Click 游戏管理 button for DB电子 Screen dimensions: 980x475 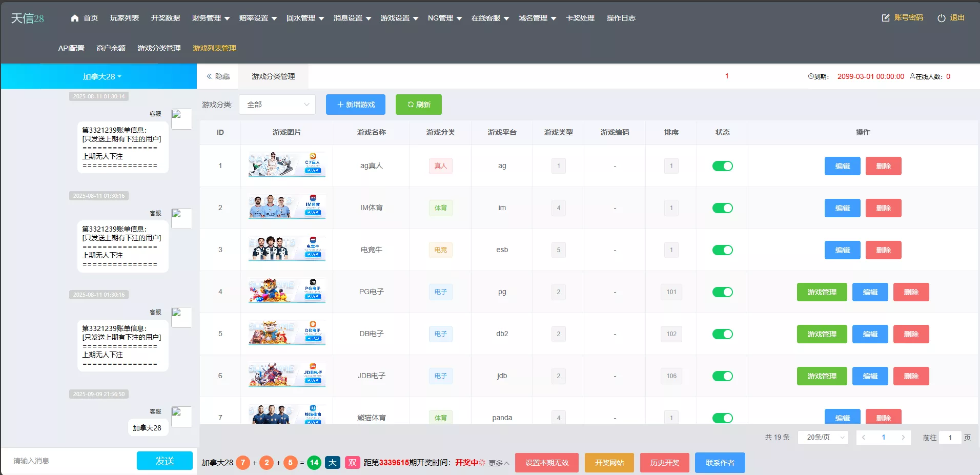[822, 334]
